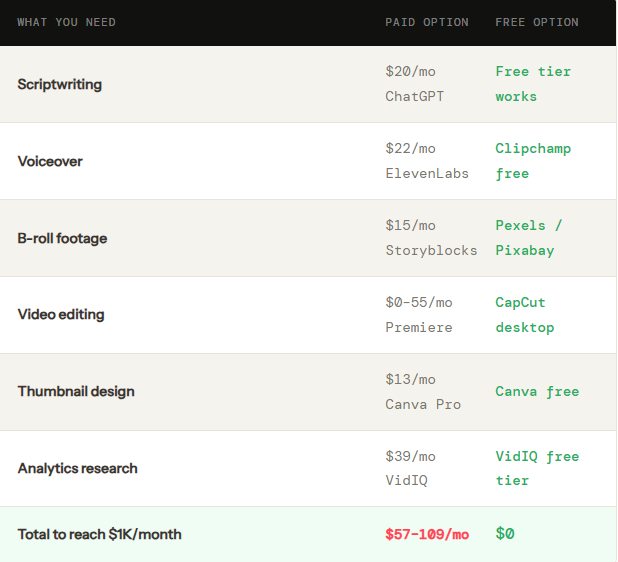Click the red '$57-109/mo' total
Viewport: 618px width, 562px height.
click(427, 534)
